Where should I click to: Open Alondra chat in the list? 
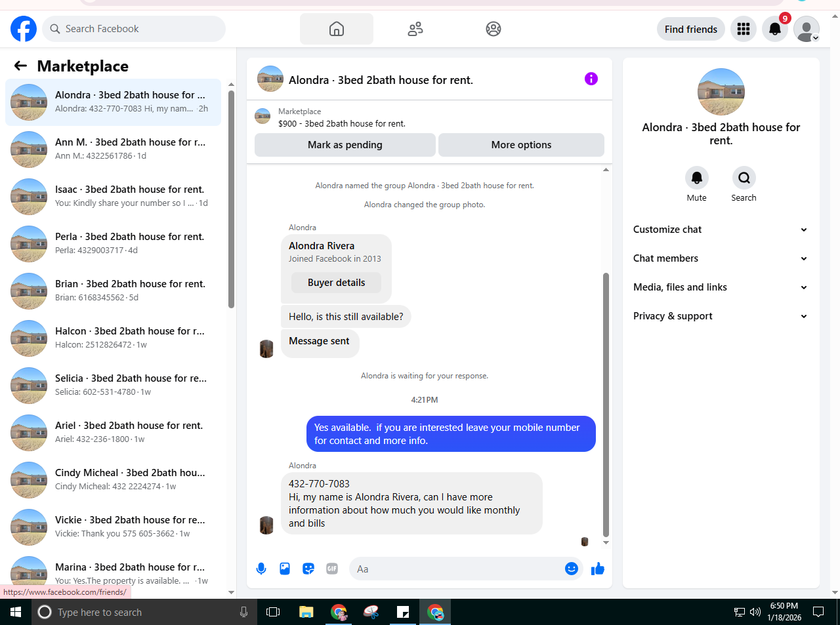[114, 102]
